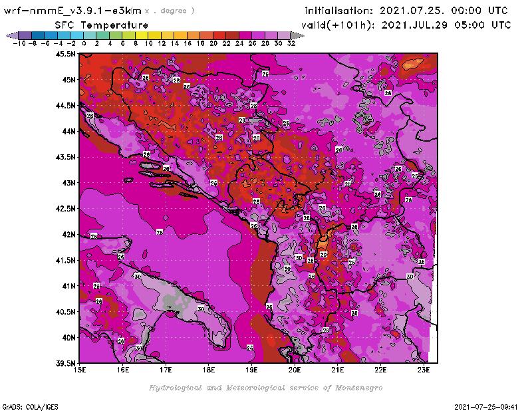This screenshot has height=411, width=532.
Task: Select the SFC Temperature heading
Action: click(102, 25)
